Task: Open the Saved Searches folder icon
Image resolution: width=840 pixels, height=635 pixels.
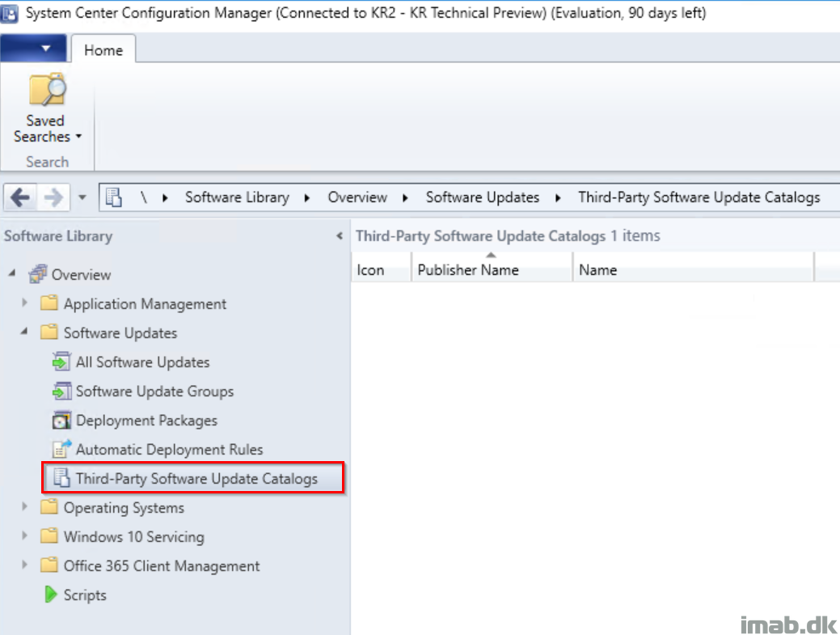Action: [47, 90]
